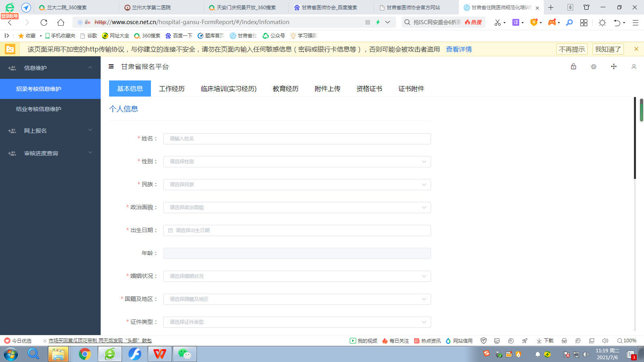This screenshot has height=362, width=644.
Task: Click the fullscreen arrows icon
Action: click(614, 66)
